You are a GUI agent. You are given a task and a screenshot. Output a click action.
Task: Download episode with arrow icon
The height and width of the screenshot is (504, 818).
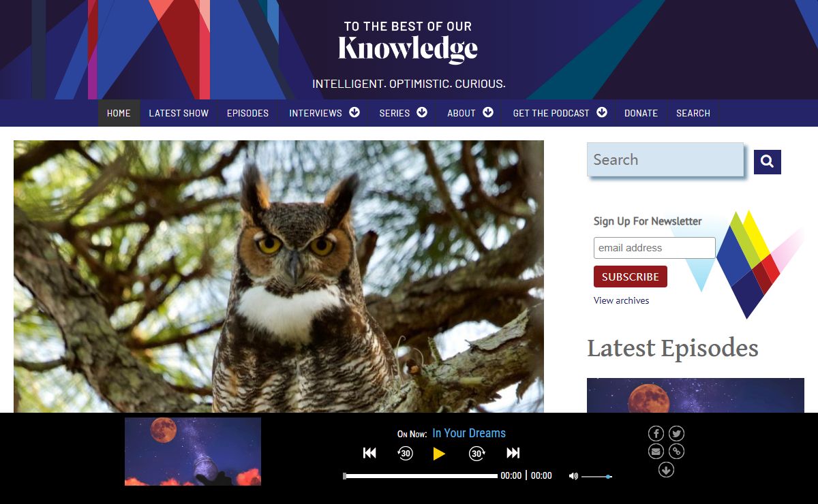click(x=666, y=469)
